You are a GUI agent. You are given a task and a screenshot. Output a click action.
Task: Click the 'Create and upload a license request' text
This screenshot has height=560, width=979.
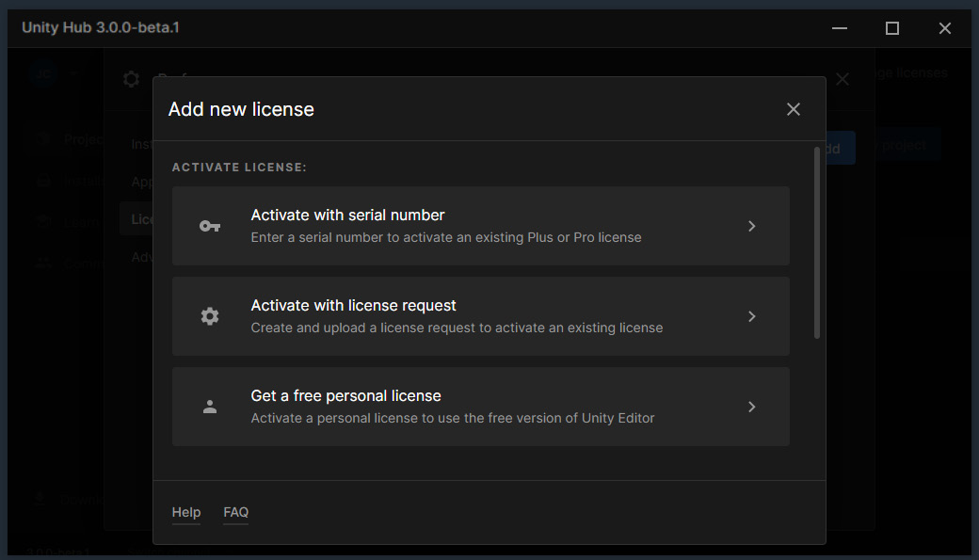pyautogui.click(x=457, y=328)
